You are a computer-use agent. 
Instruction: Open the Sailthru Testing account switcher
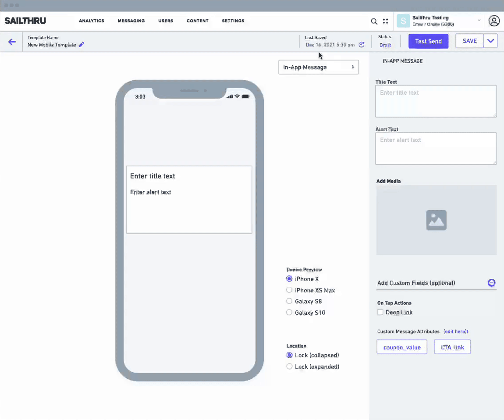pos(439,21)
